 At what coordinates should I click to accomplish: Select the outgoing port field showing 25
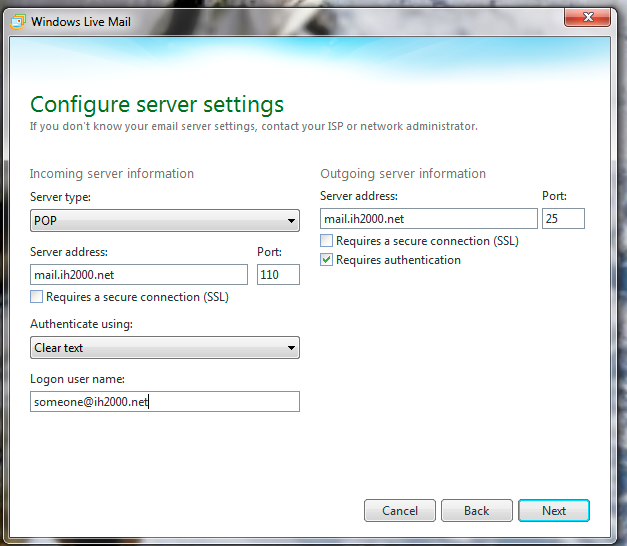[563, 219]
